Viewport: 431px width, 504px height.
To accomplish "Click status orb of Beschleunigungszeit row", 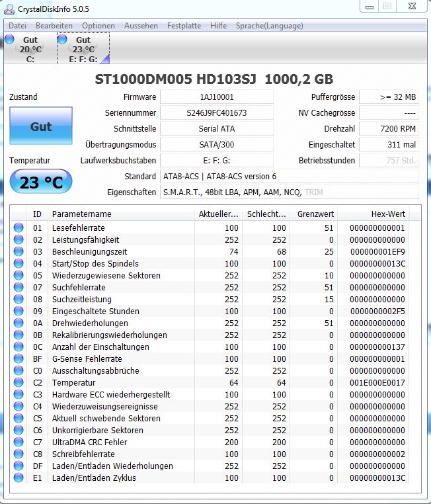I will tap(19, 251).
